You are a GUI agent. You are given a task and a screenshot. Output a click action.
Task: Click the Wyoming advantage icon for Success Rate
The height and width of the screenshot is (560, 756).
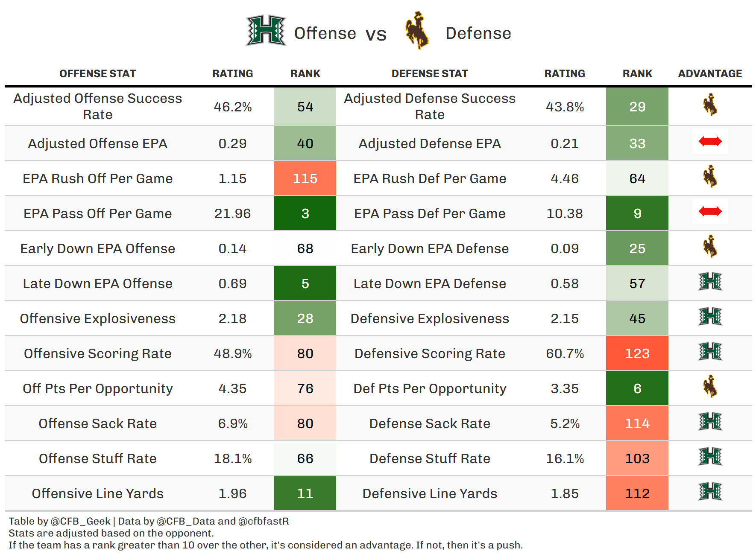[x=710, y=105]
